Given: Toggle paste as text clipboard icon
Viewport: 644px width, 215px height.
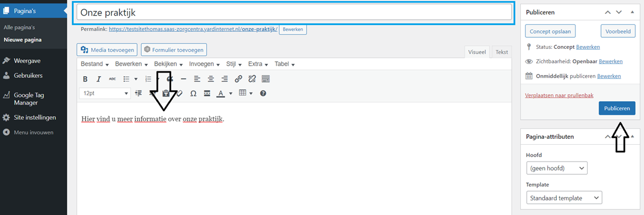Looking at the screenshot, I should pyautogui.click(x=166, y=94).
